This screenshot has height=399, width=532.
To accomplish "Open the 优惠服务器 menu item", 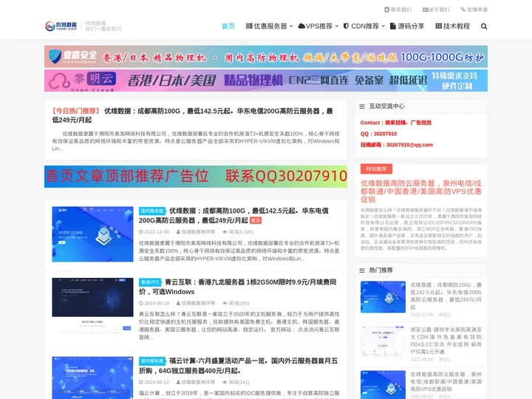I will tap(270, 26).
